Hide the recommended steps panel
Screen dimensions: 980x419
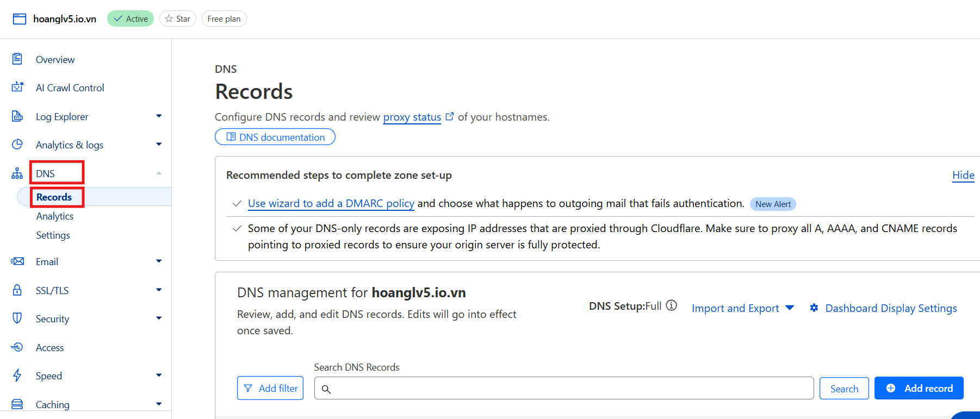click(963, 175)
